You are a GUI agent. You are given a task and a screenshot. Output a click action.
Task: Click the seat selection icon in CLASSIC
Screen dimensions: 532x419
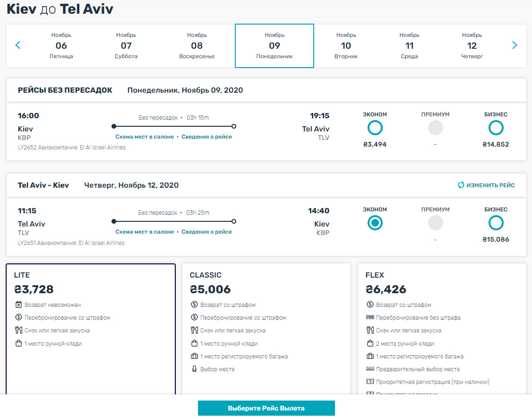[194, 369]
